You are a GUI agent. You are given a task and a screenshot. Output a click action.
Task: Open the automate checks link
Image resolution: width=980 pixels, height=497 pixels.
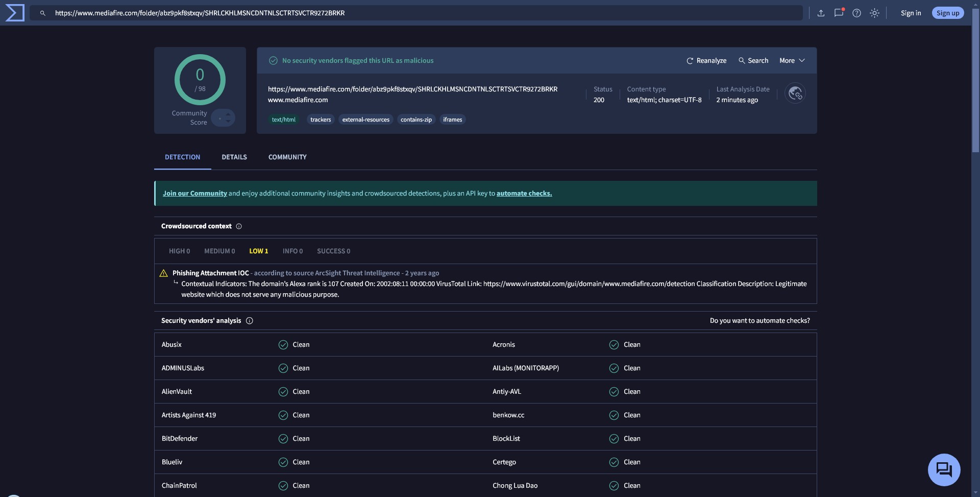click(x=524, y=194)
